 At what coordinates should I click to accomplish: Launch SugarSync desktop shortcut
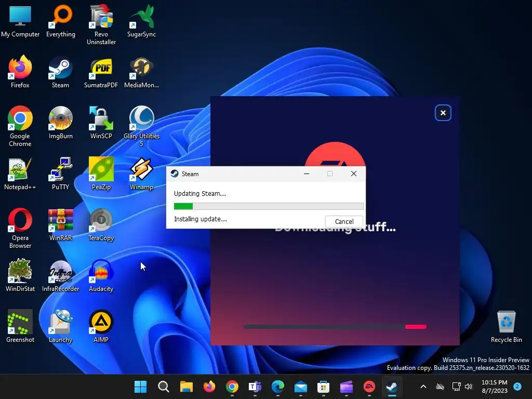pyautogui.click(x=141, y=21)
